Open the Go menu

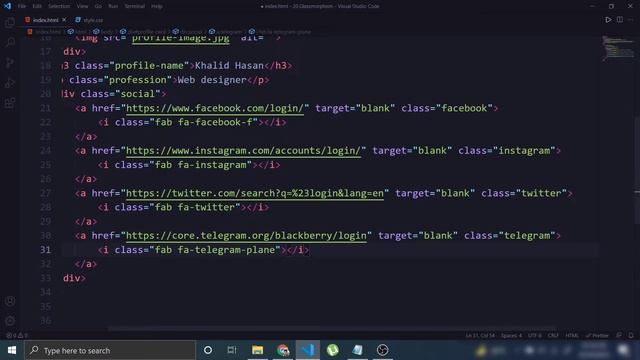[98, 6]
